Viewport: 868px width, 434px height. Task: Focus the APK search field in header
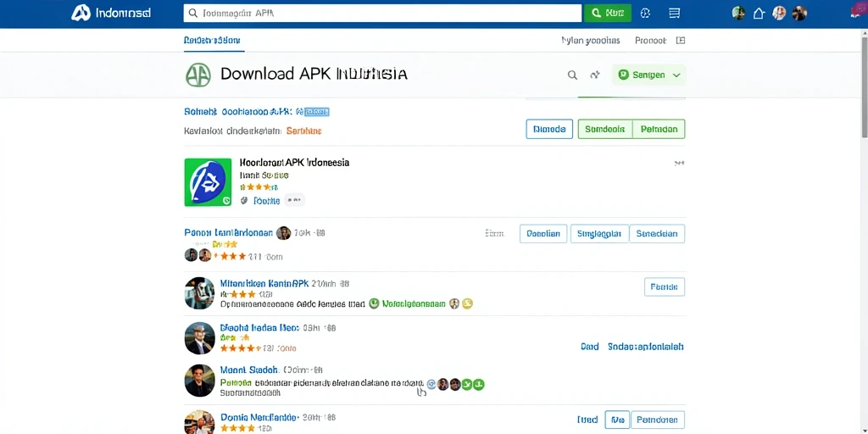click(x=382, y=14)
